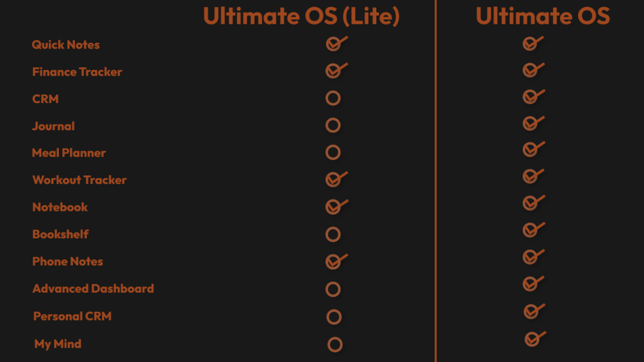Click the Ultimate OS (Lite) column heading
The width and height of the screenshot is (644, 362).
click(301, 16)
